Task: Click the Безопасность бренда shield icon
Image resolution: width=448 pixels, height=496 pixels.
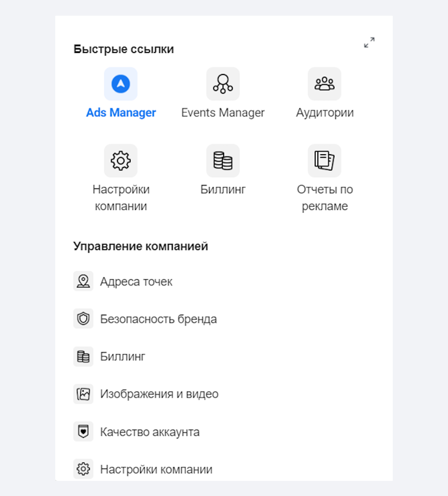Action: 83,319
